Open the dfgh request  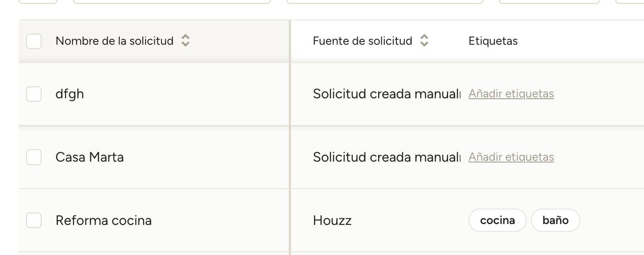pos(70,94)
